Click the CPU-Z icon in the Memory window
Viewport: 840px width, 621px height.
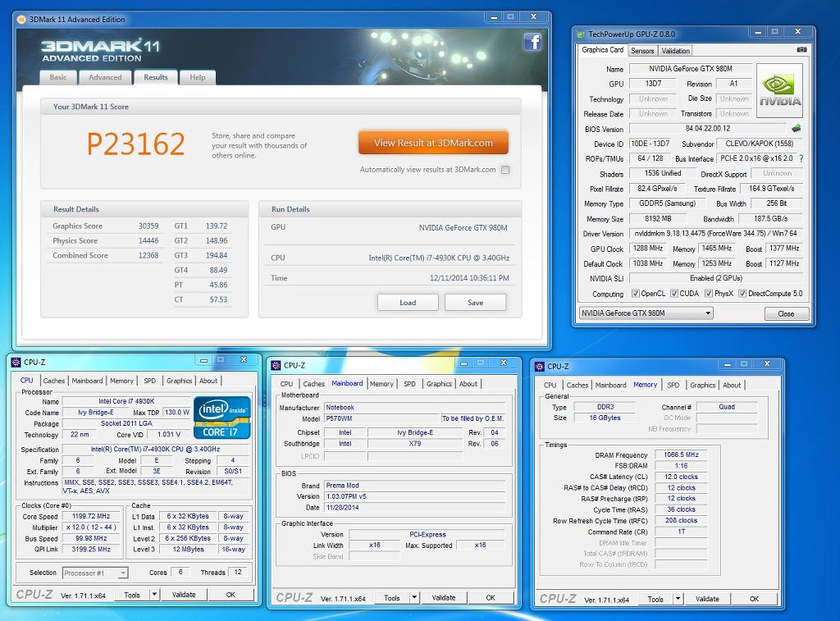pyautogui.click(x=540, y=367)
